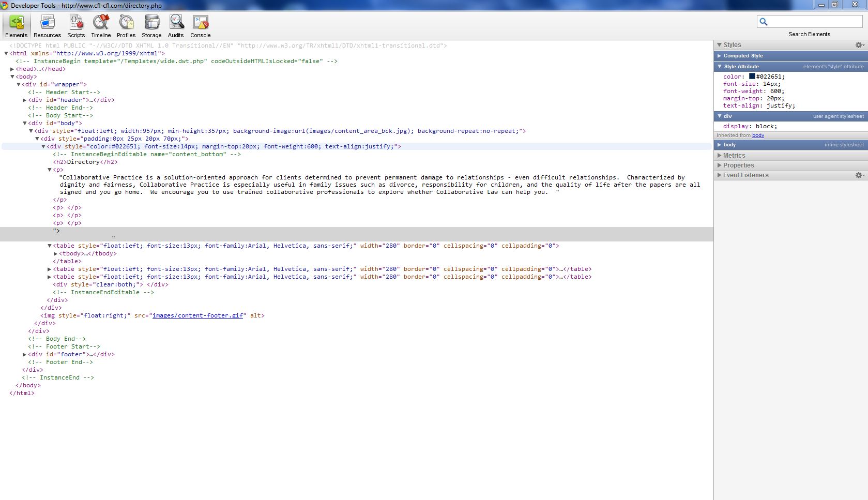Collapse the Styles section
This screenshot has width=868, height=500.
click(719, 45)
